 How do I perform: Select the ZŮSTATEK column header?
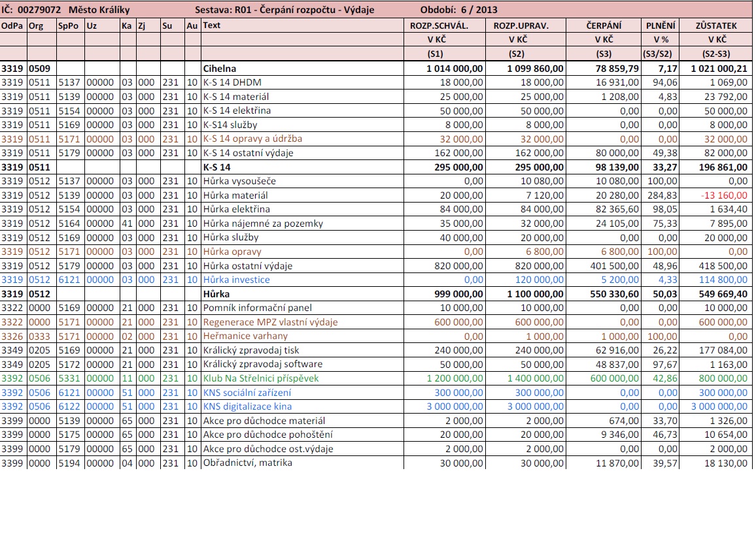717,25
